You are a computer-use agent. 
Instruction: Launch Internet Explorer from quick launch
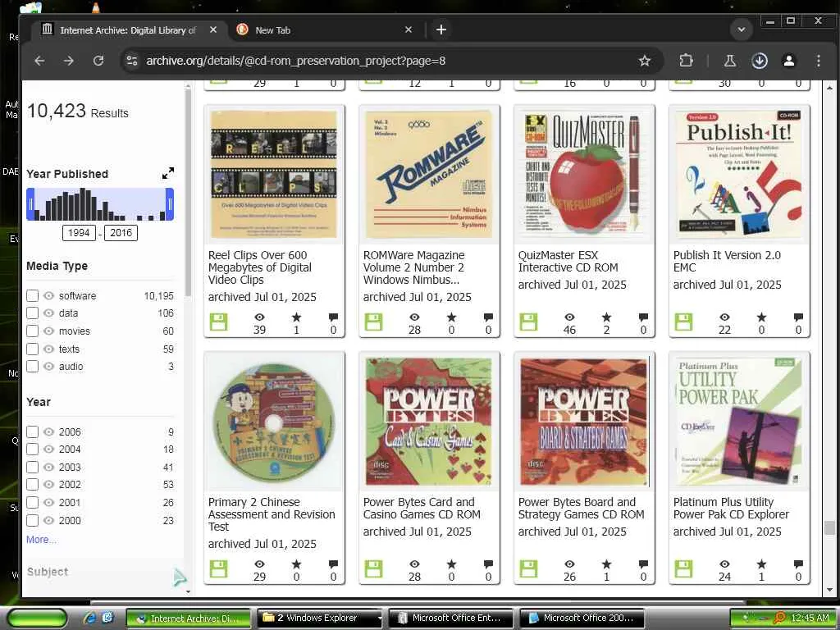pos(90,618)
